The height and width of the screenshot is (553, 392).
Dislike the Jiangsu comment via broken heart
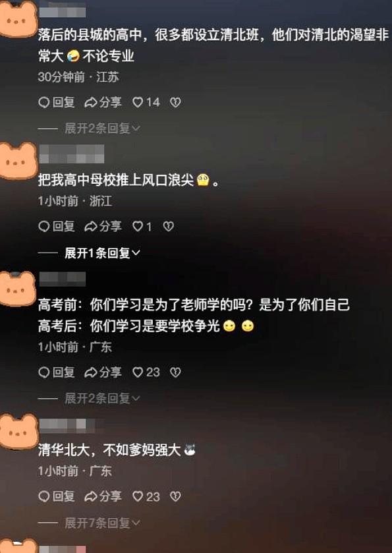point(175,103)
